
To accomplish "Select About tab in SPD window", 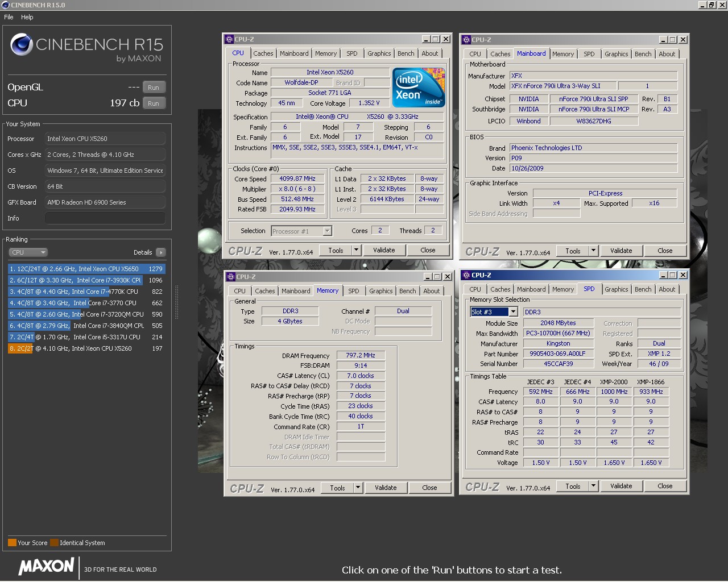I will pos(667,289).
